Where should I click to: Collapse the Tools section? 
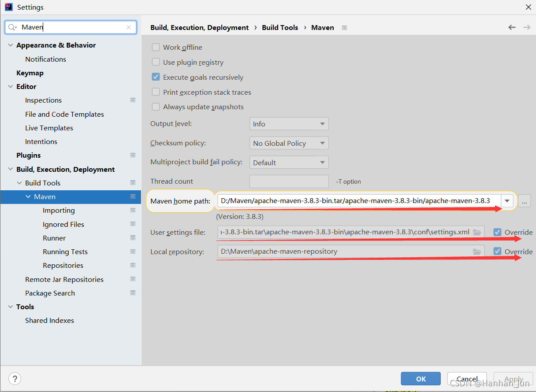(x=11, y=307)
